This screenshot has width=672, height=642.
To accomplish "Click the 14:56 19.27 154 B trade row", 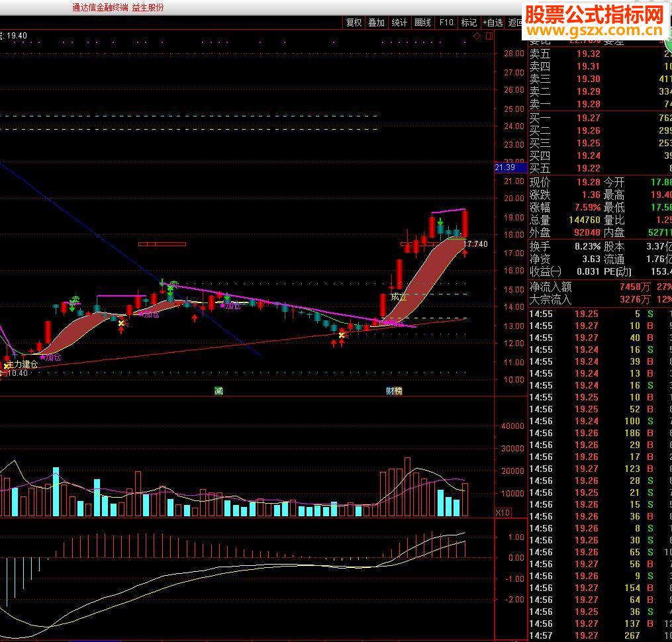I will point(600,588).
